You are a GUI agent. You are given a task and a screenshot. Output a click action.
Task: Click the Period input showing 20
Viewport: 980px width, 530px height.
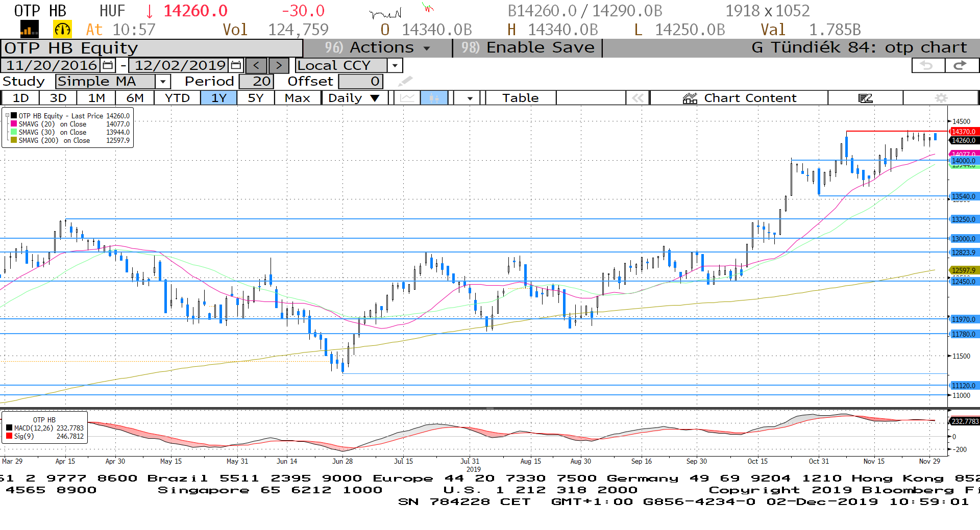click(x=256, y=81)
